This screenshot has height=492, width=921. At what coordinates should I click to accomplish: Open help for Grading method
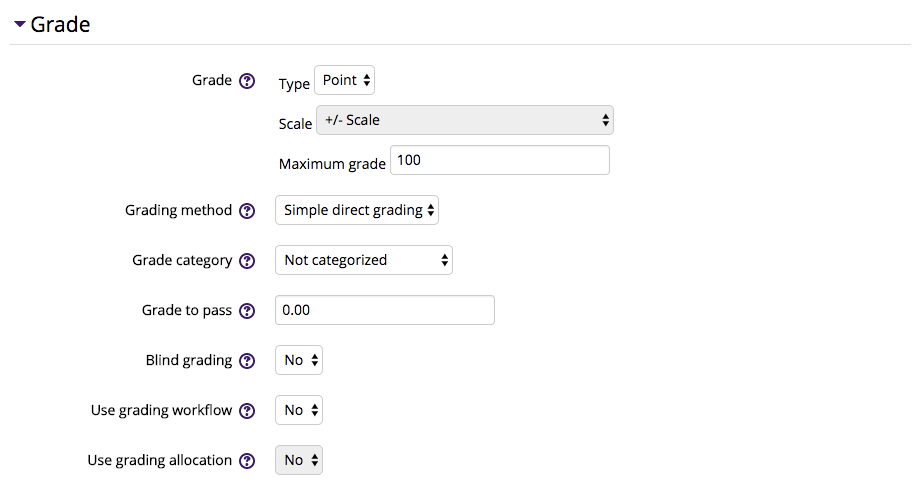point(247,211)
